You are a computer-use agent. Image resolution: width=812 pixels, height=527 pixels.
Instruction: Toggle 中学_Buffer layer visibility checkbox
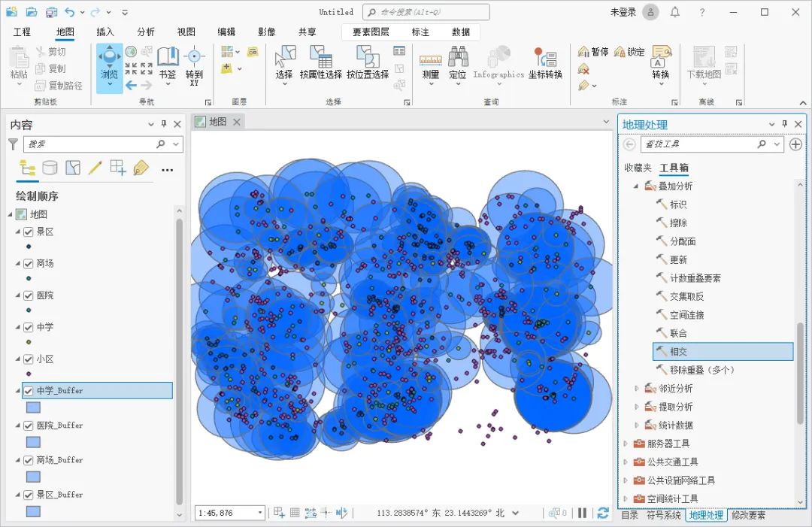pos(29,391)
